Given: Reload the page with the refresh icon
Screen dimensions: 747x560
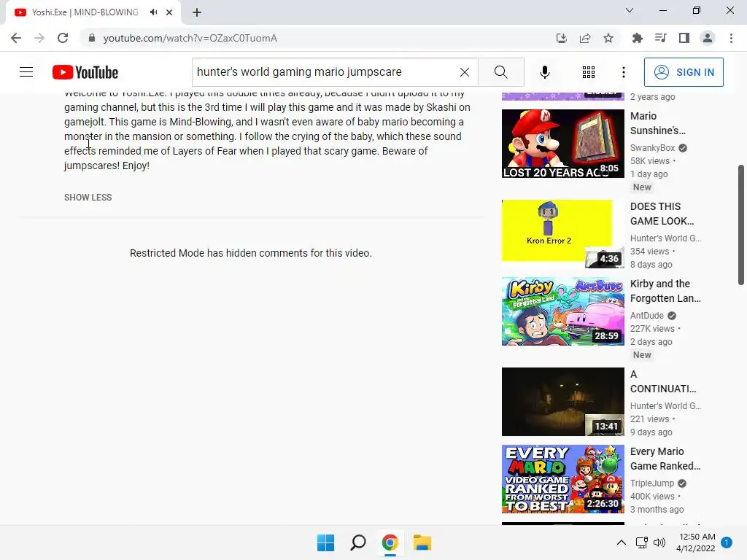Looking at the screenshot, I should point(63,38).
